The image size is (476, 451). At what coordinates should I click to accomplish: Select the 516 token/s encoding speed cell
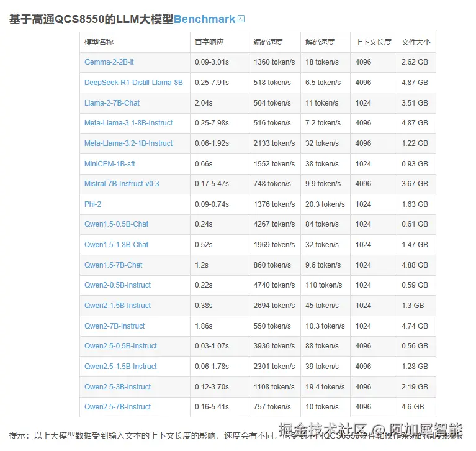(275, 123)
